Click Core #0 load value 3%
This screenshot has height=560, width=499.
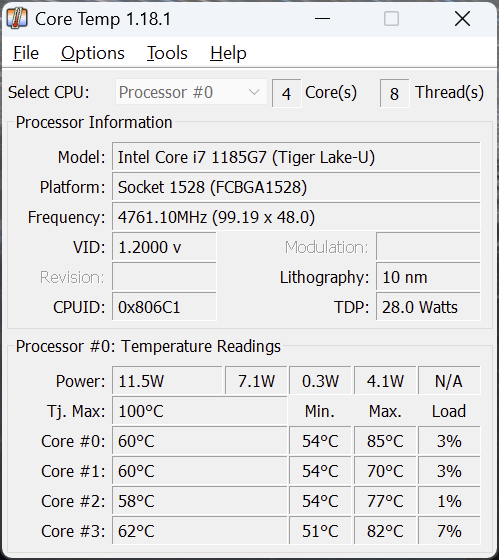[449, 441]
